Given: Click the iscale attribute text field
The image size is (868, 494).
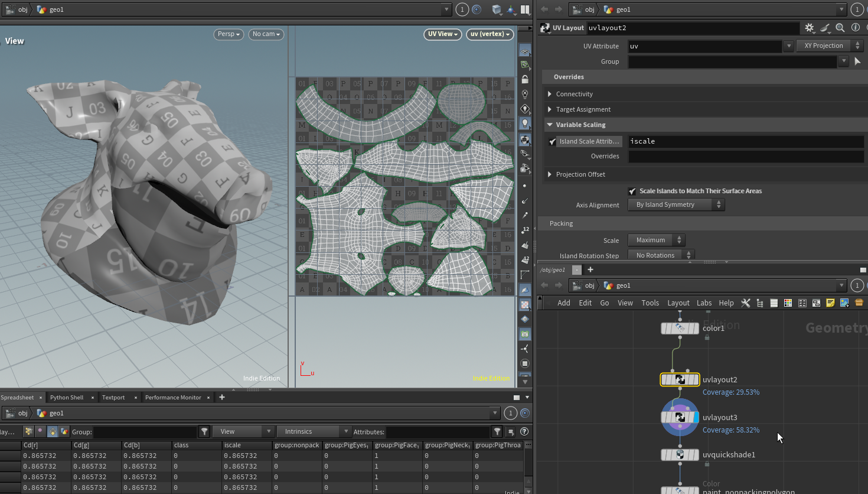Looking at the screenshot, I should [745, 142].
